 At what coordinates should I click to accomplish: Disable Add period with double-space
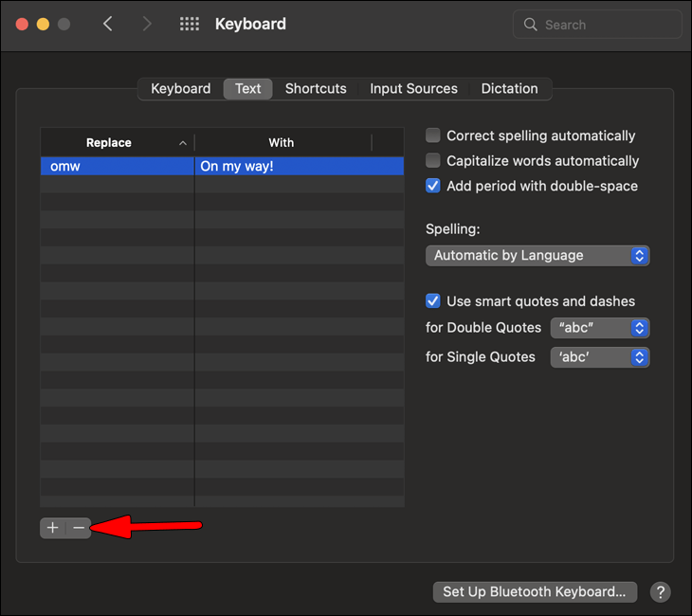click(433, 186)
